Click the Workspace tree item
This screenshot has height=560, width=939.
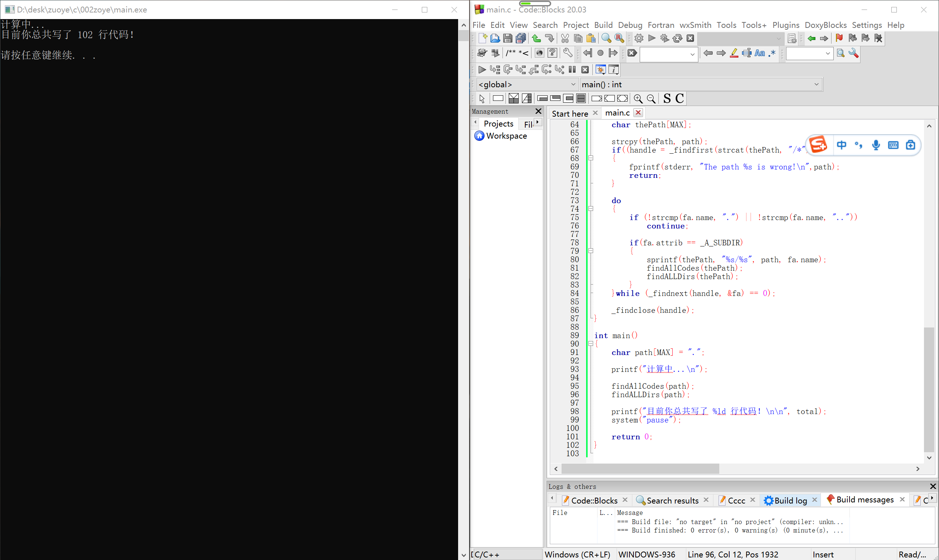point(506,136)
